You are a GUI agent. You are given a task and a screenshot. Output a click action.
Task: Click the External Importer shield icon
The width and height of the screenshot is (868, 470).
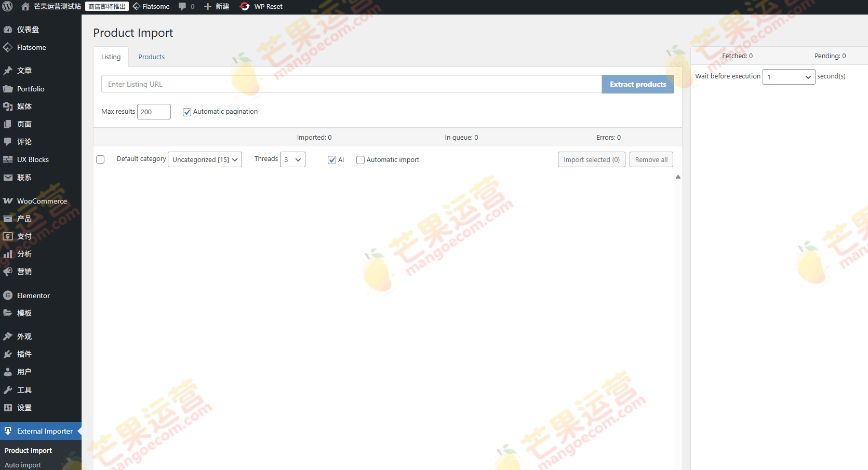[8, 431]
